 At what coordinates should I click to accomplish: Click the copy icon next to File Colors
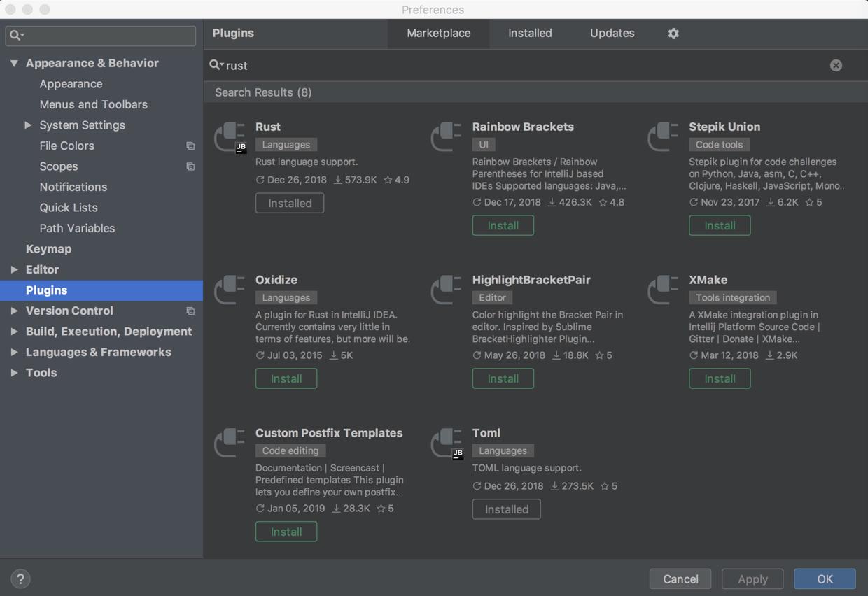pos(190,146)
